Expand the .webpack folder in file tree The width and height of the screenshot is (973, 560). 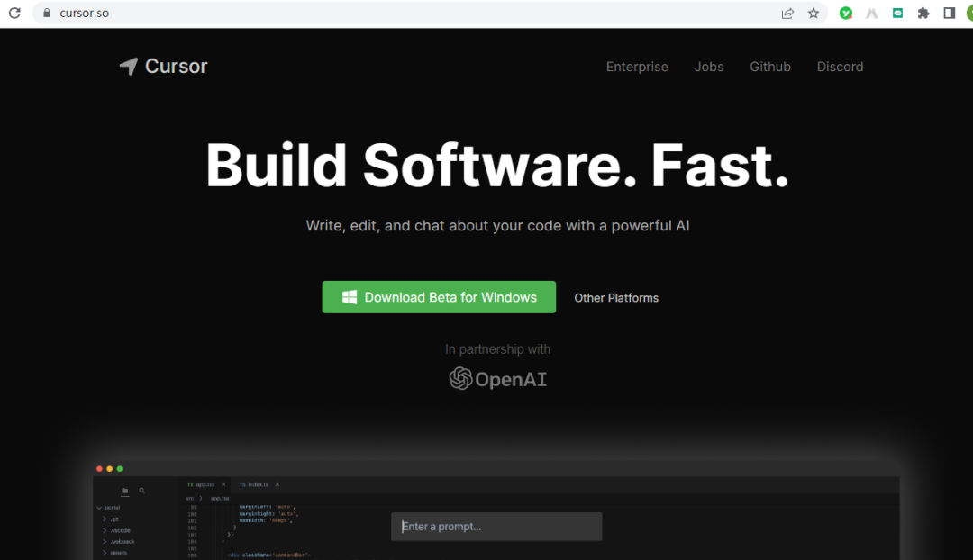(x=105, y=541)
